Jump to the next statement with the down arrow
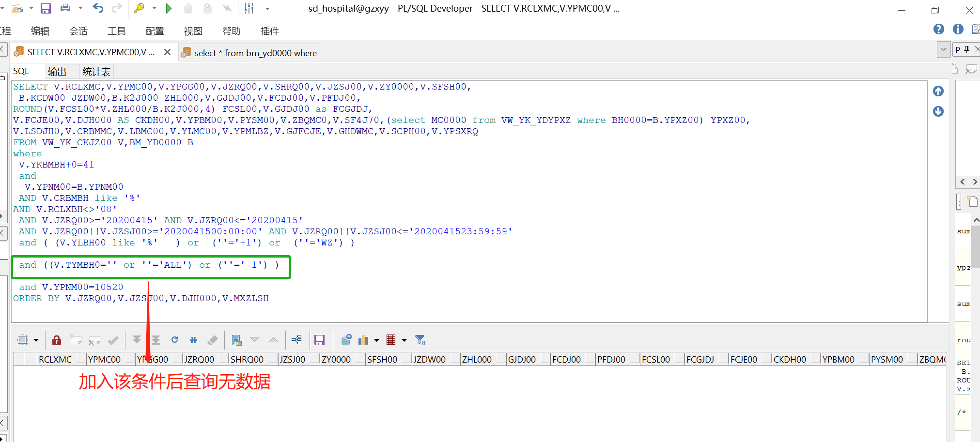Image resolution: width=980 pixels, height=442 pixels. (938, 111)
